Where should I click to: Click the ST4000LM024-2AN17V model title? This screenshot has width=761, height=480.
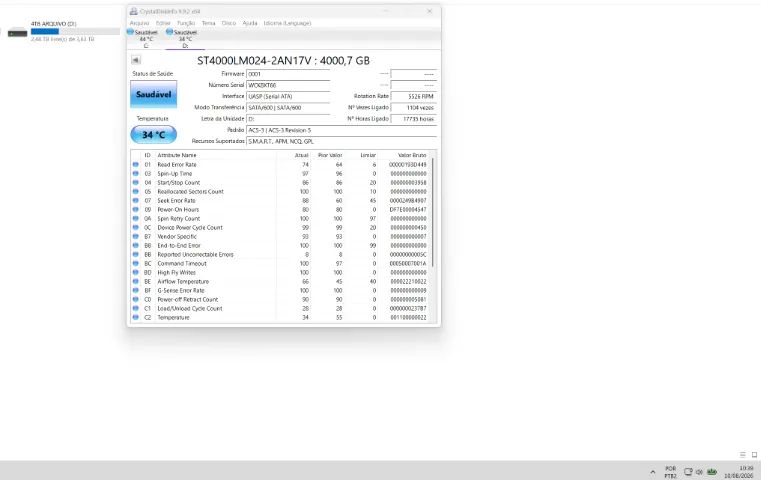tap(283, 61)
